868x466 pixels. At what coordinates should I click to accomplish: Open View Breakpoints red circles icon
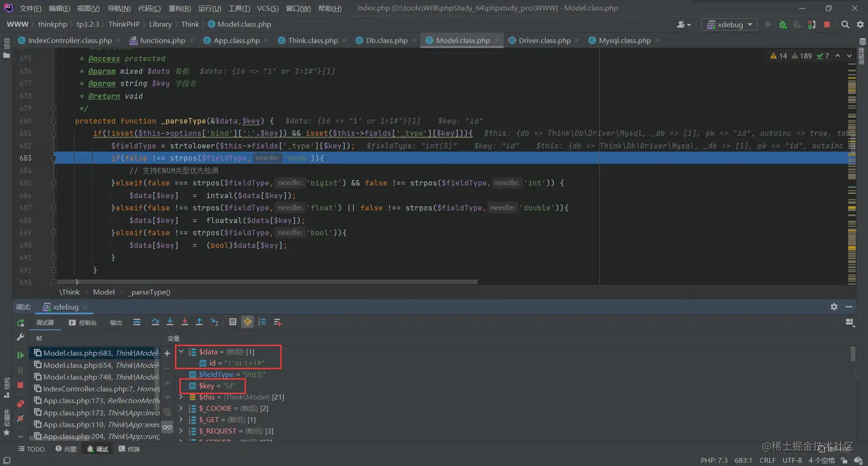pos(21,403)
